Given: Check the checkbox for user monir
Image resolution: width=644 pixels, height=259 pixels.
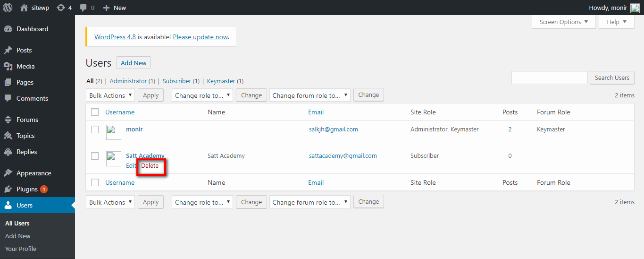Looking at the screenshot, I should (x=95, y=129).
